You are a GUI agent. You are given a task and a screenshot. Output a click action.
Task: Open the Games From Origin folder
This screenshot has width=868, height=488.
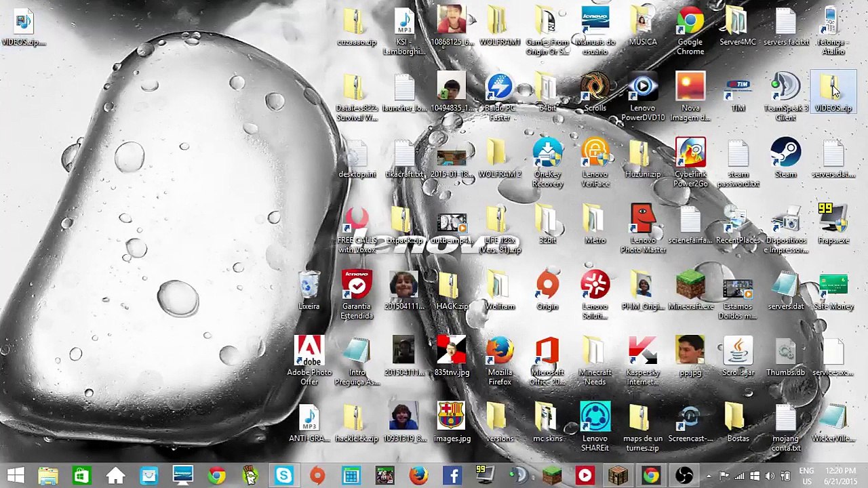[547, 31]
